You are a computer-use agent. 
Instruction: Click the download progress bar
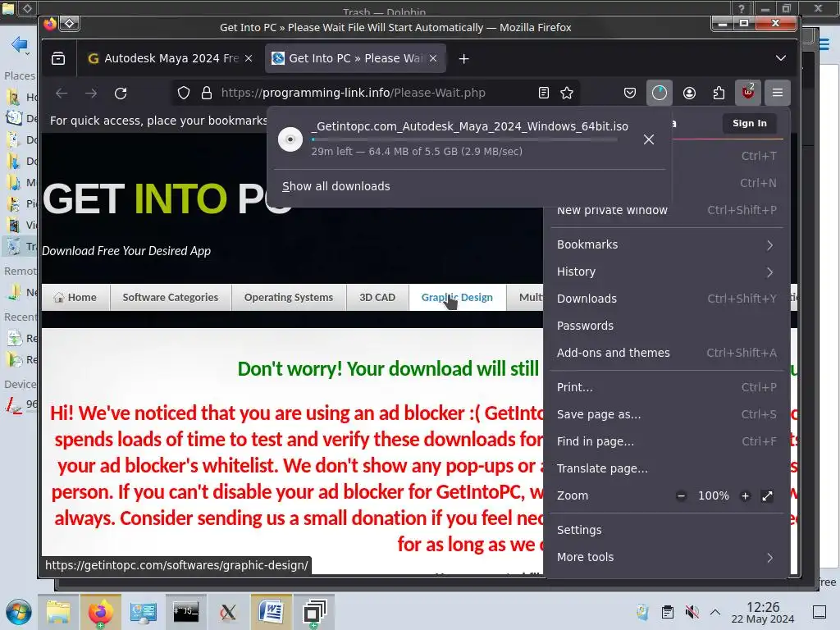click(x=464, y=139)
